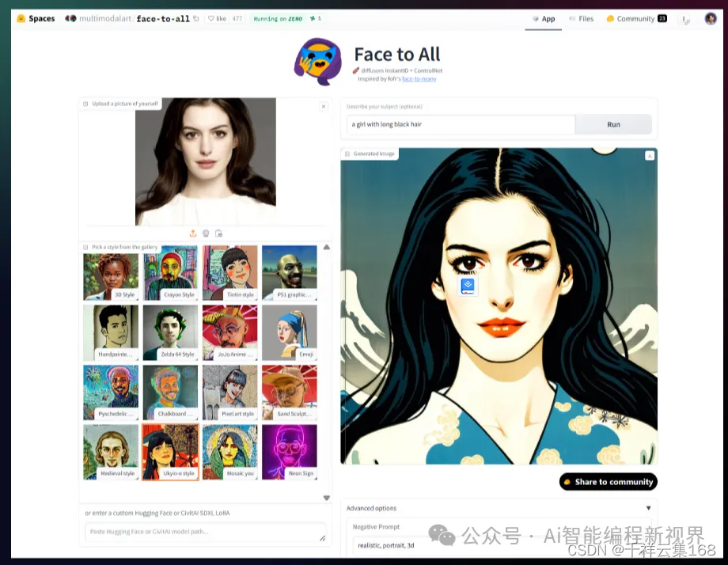Click the upload file icon under photo
The height and width of the screenshot is (565, 728).
pos(193,233)
